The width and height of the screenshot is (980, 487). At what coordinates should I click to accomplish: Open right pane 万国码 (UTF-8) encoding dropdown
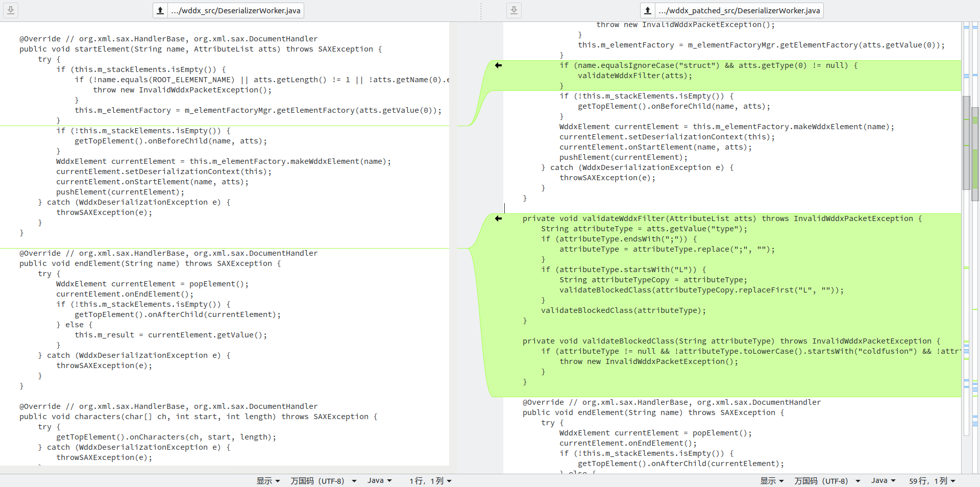click(827, 481)
